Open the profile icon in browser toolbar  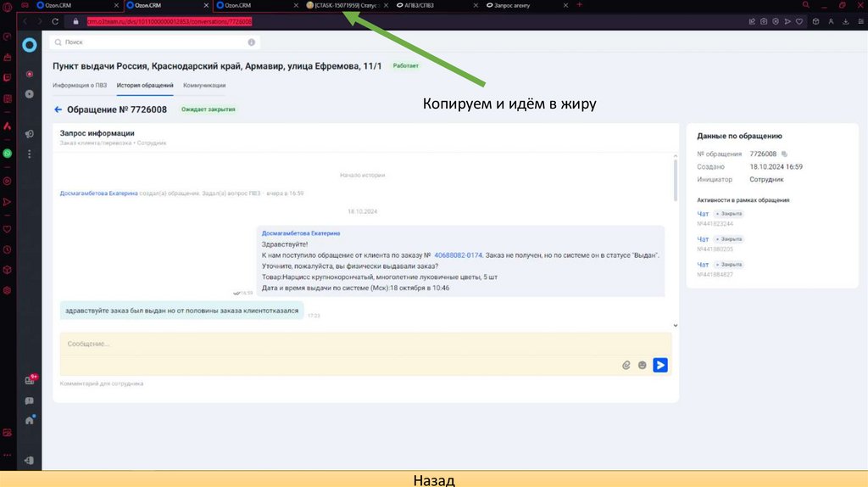tap(831, 21)
